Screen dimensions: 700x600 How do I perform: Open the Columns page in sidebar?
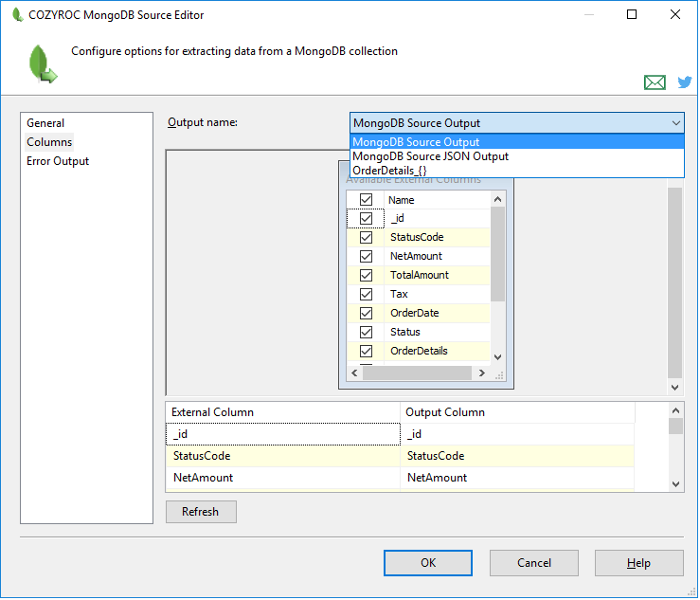[49, 142]
